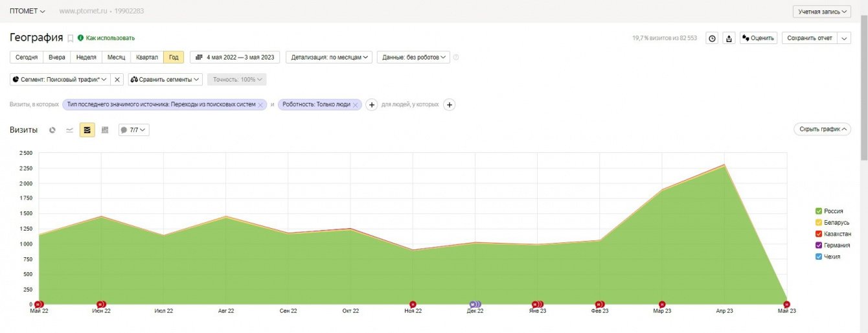
Task: Switch to map chart view icon
Action: [105, 130]
